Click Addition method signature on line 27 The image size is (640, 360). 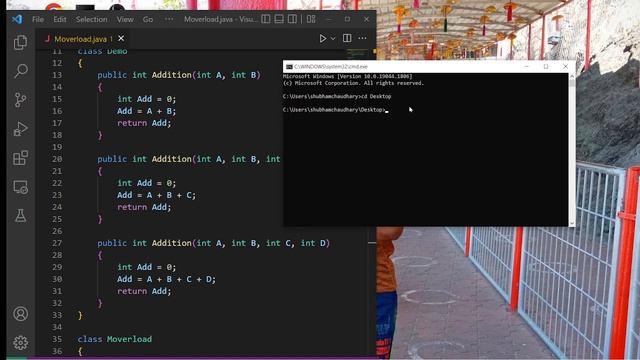tap(213, 243)
